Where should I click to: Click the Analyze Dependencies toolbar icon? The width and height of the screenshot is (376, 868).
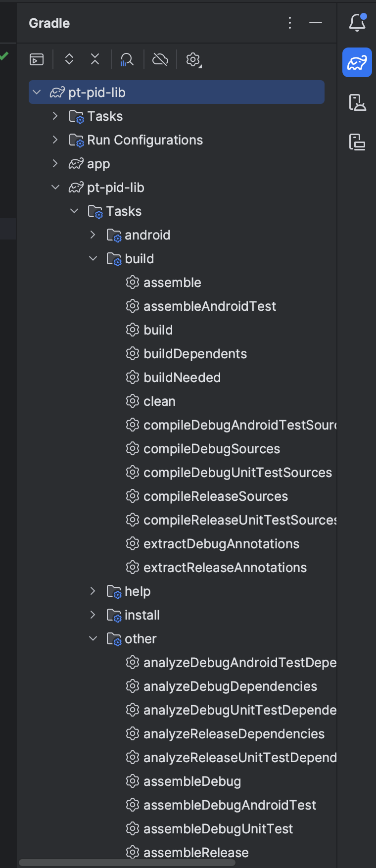pyautogui.click(x=127, y=60)
